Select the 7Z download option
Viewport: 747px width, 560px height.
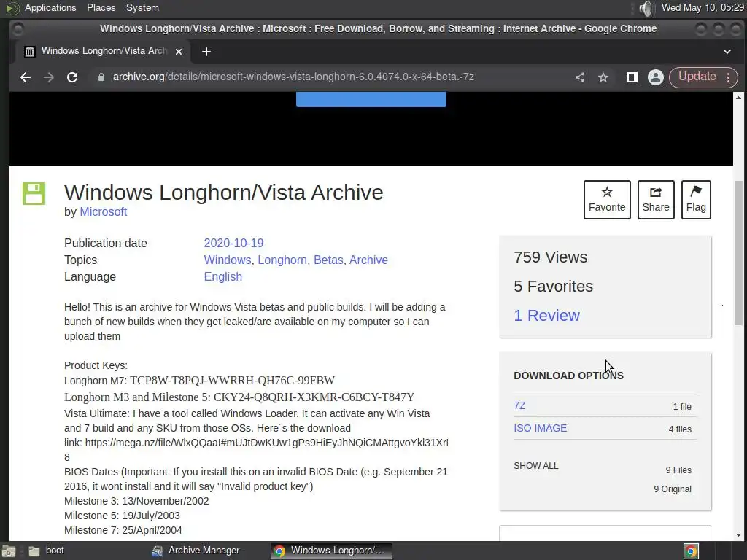[519, 405]
